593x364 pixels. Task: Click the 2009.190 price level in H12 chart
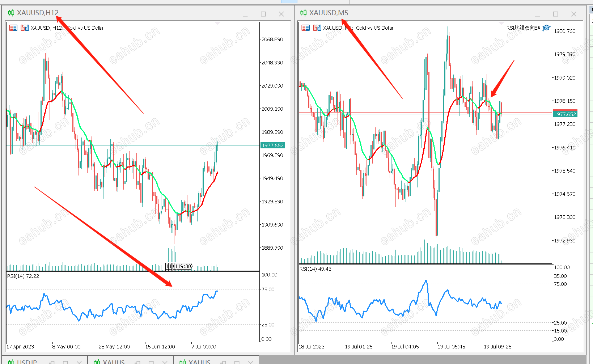coord(272,109)
